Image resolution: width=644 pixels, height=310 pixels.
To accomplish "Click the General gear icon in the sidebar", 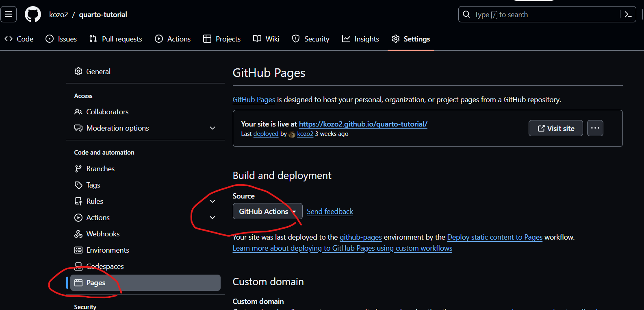I will coord(78,71).
